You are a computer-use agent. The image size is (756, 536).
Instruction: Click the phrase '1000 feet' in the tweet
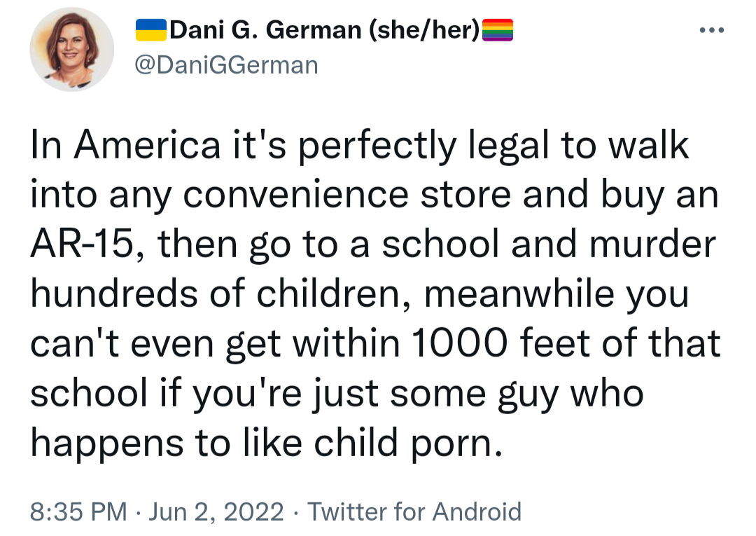point(507,343)
